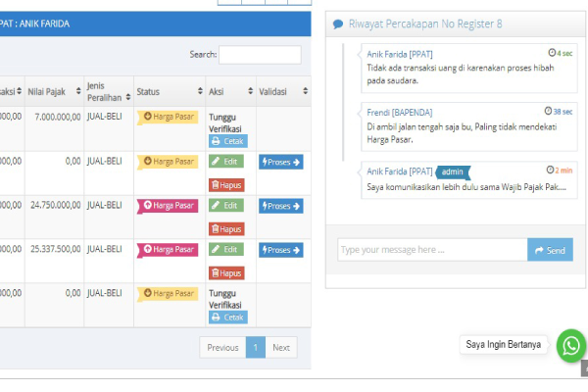The height and width of the screenshot is (392, 588).
Task: Click the pink Harga Pasar badge for 25.337.500,00
Action: [x=168, y=249]
